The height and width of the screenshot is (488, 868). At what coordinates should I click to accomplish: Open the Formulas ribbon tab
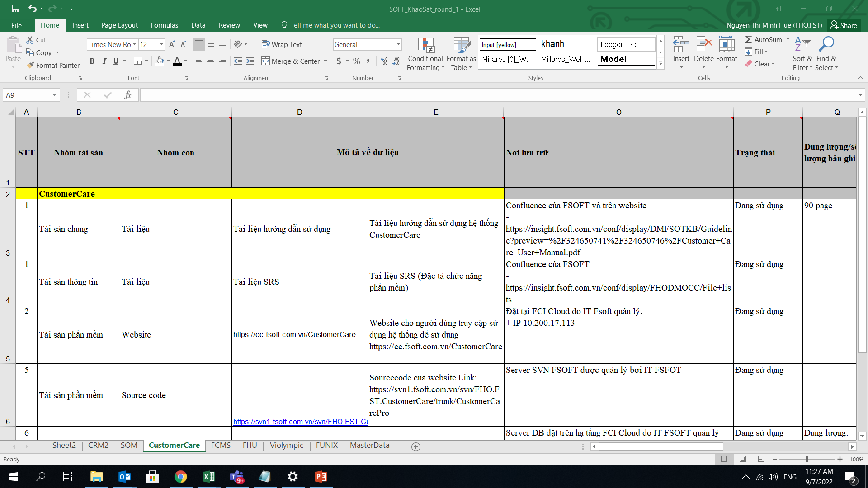click(164, 25)
